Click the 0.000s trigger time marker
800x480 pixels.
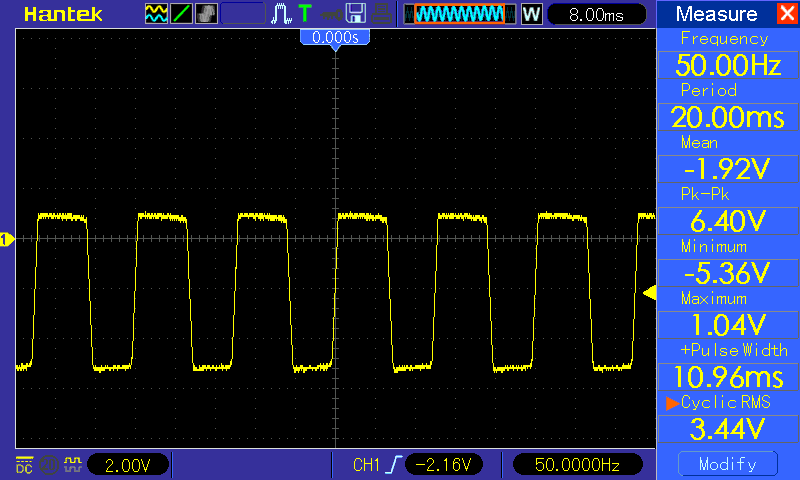pyautogui.click(x=335, y=39)
